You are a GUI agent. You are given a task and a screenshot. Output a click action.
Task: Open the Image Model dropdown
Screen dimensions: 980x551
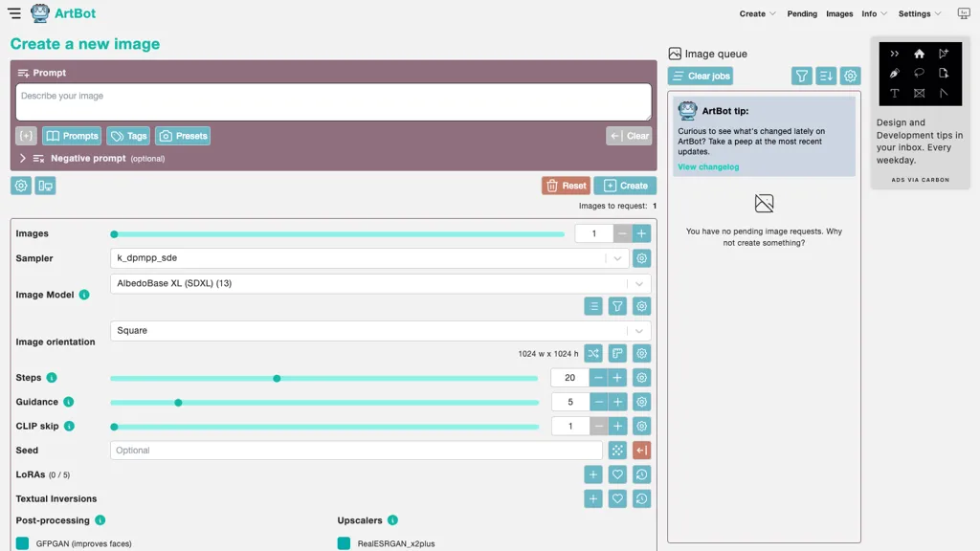pos(380,283)
